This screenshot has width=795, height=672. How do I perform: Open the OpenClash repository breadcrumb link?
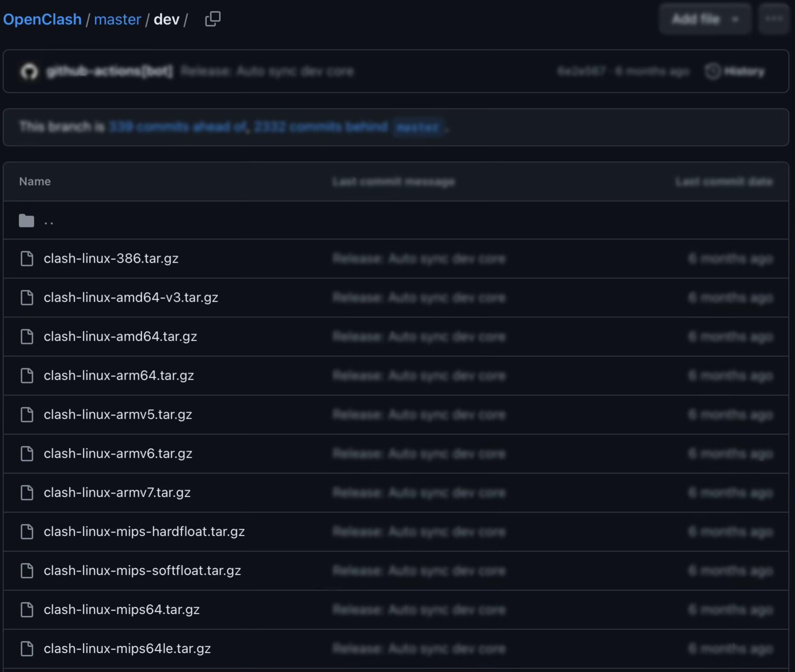point(42,20)
